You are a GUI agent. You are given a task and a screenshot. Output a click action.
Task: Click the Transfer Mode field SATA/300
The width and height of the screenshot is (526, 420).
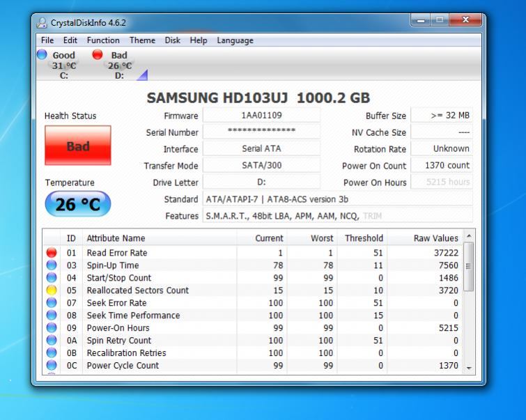[261, 165]
